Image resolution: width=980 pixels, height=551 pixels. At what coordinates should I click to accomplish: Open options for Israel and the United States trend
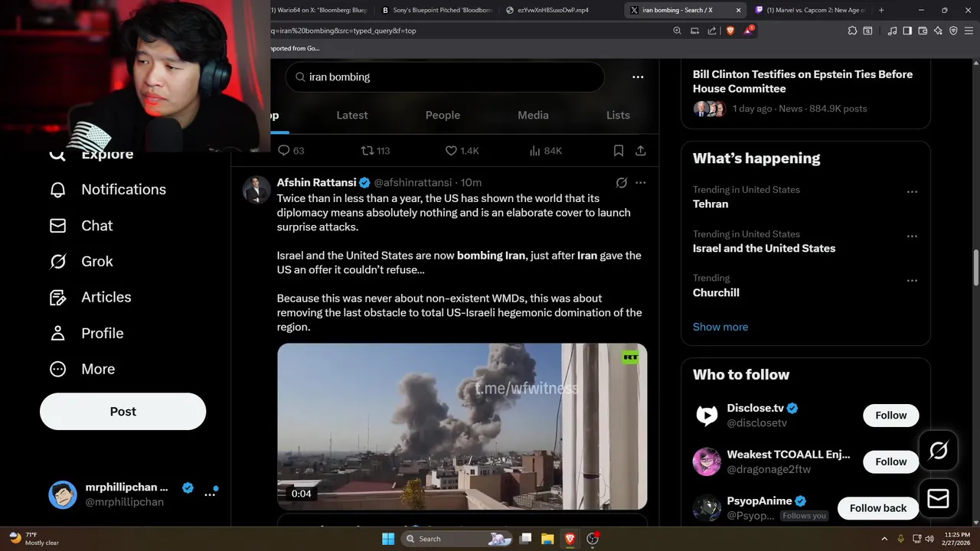(912, 236)
